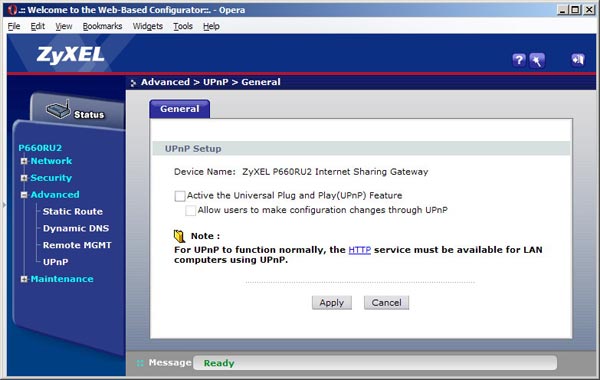Click the Logout door icon
600x380 pixels.
(x=578, y=60)
